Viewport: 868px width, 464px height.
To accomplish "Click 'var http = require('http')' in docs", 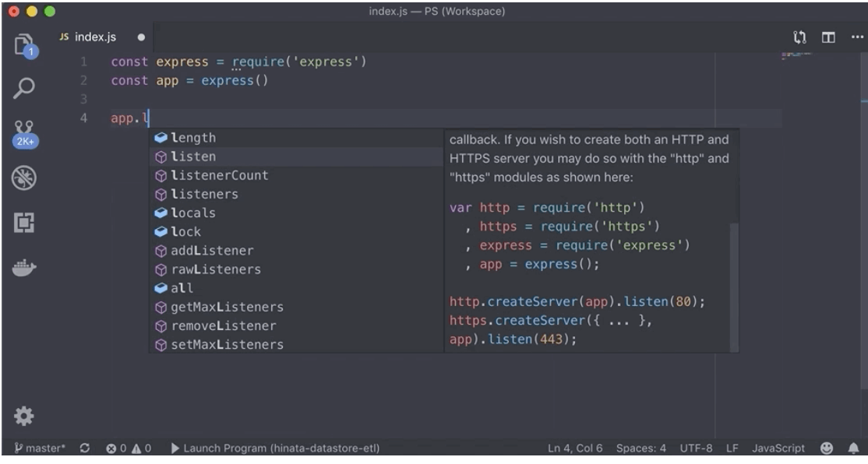I will pos(547,207).
